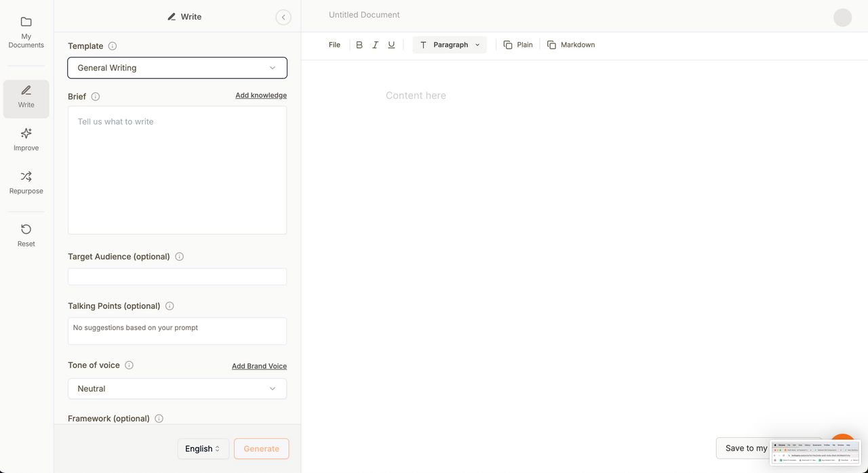Viewport: 868px width, 473px height.
Task: Click the Add knowledge link
Action: tap(261, 96)
